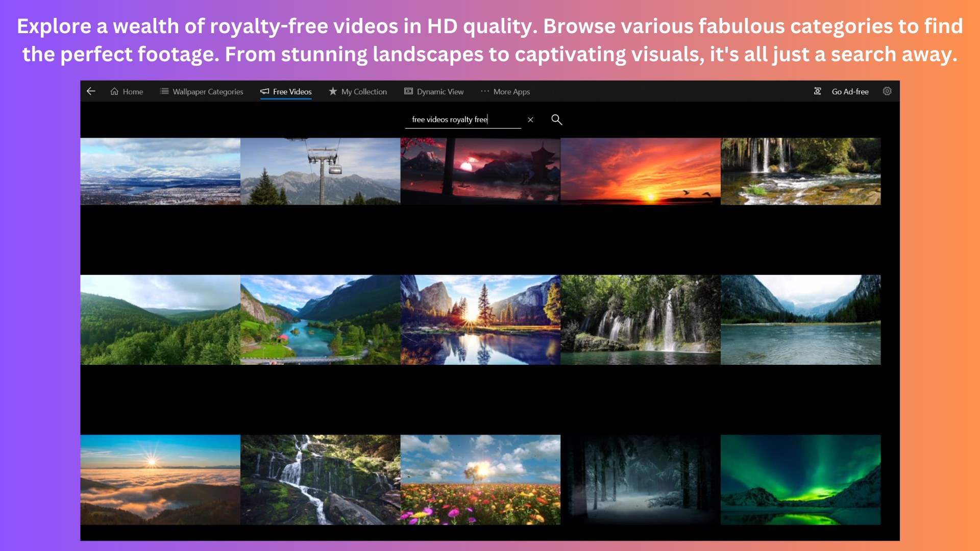Open the settings gear icon
The width and height of the screenshot is (980, 551).
887,91
